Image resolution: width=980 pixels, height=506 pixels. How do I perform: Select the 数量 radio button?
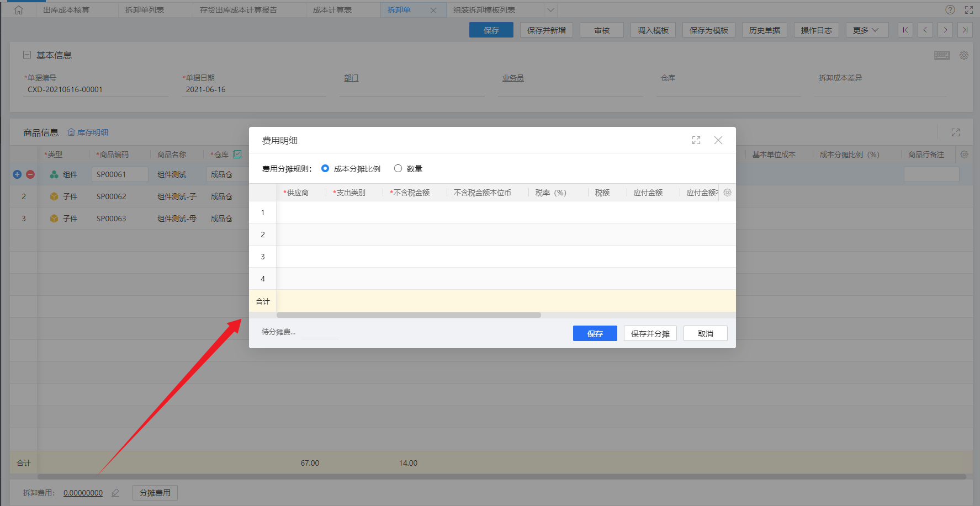[x=398, y=168]
